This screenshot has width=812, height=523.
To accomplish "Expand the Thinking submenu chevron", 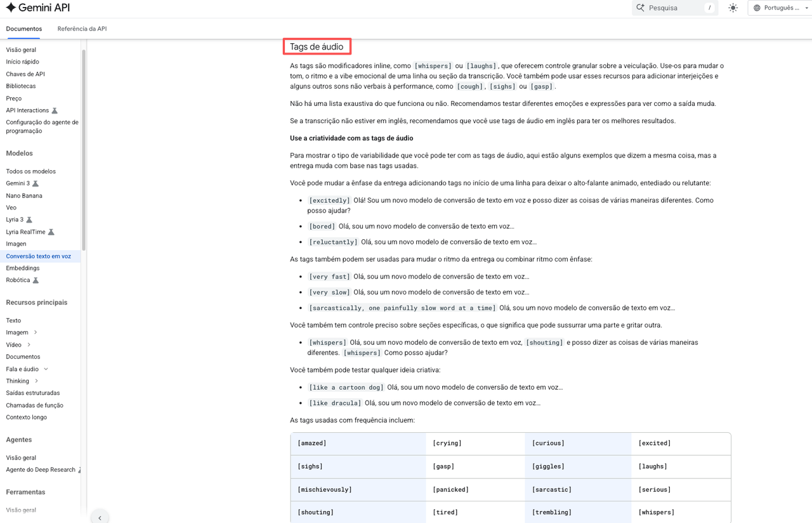I will [x=36, y=381].
